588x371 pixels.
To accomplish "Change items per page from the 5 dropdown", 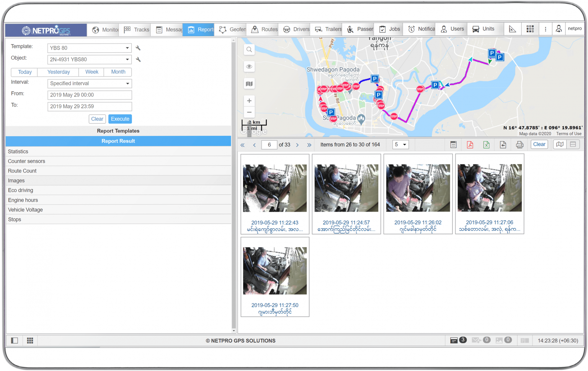I will tap(400, 145).
